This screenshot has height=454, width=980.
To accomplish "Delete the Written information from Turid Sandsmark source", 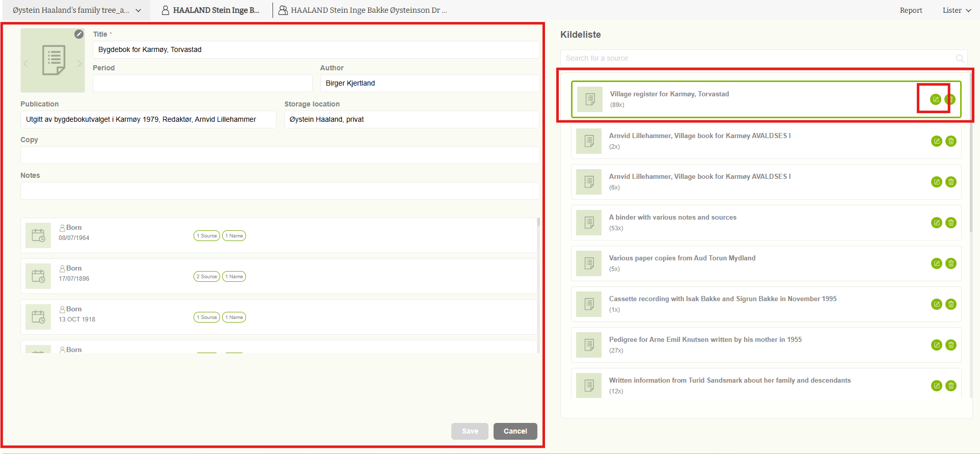I will point(950,386).
